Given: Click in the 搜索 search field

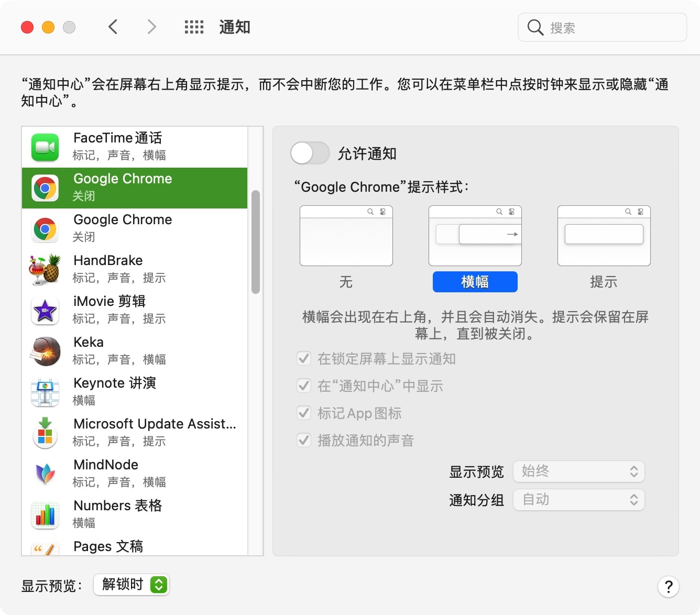Looking at the screenshot, I should pyautogui.click(x=603, y=27).
